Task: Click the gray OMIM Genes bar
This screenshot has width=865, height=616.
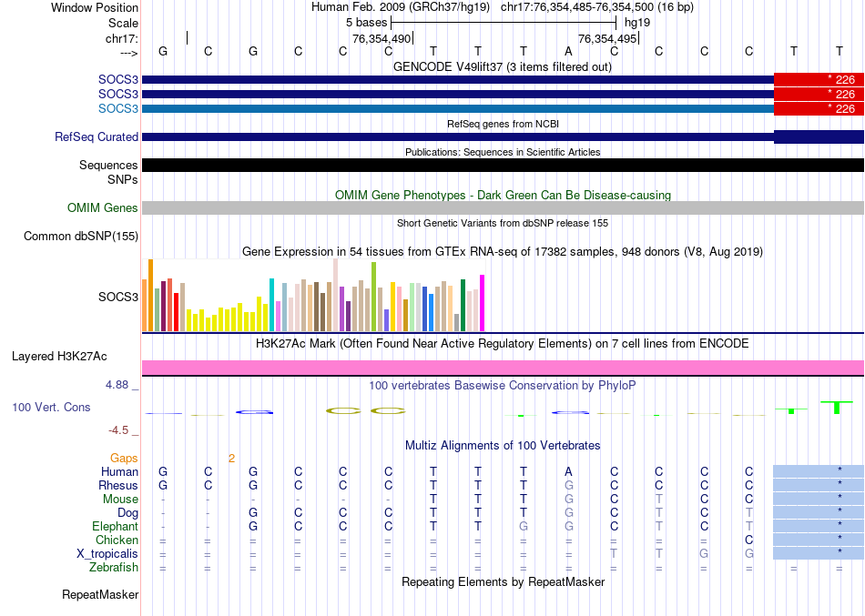Action: pos(503,207)
